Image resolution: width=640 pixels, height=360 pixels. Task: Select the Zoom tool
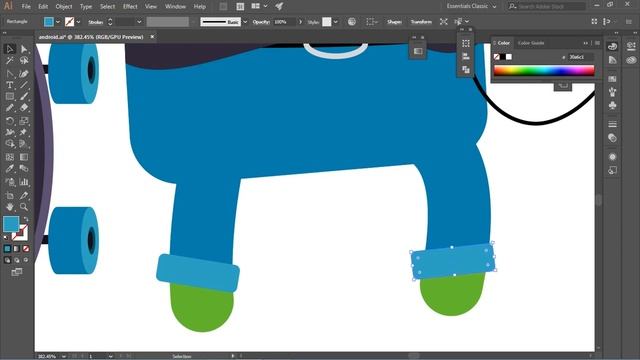pos(24,207)
